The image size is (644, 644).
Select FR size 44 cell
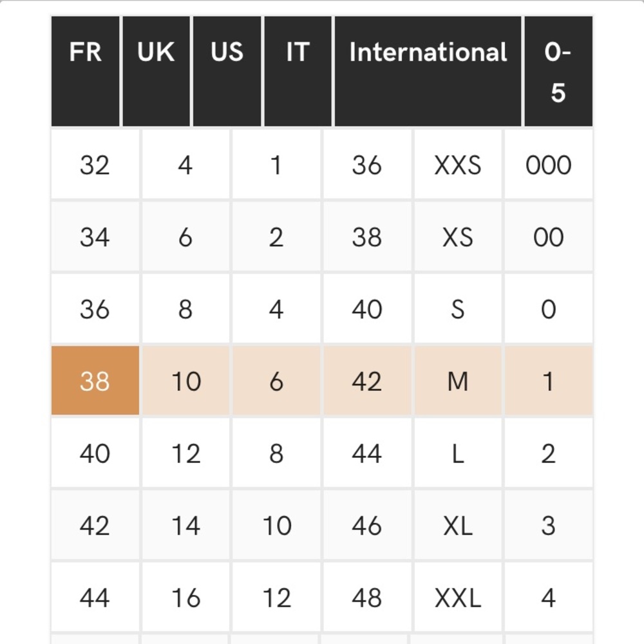[95, 597]
